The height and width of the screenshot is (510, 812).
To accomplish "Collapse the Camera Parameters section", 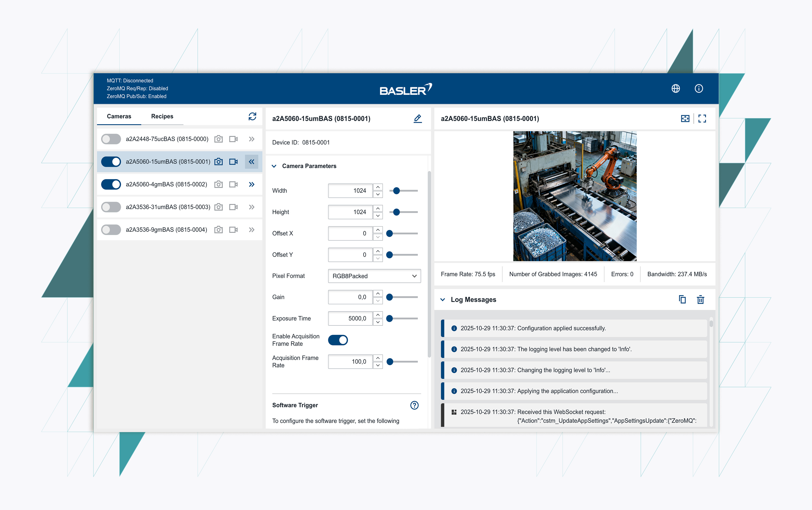I will point(274,166).
